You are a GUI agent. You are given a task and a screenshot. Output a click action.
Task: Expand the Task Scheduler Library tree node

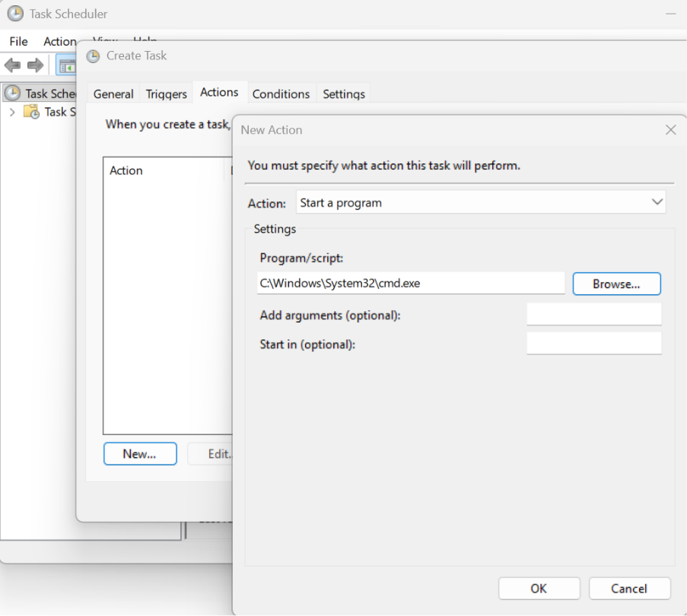pyautogui.click(x=12, y=112)
